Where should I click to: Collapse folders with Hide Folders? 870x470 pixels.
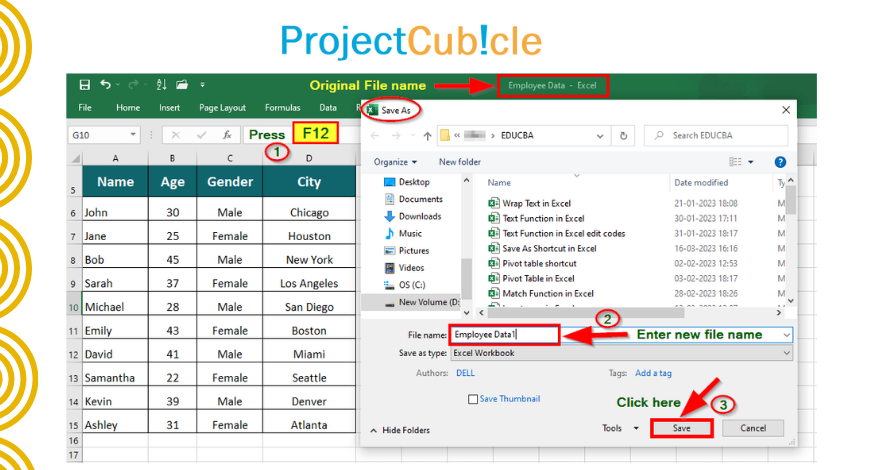coord(400,430)
